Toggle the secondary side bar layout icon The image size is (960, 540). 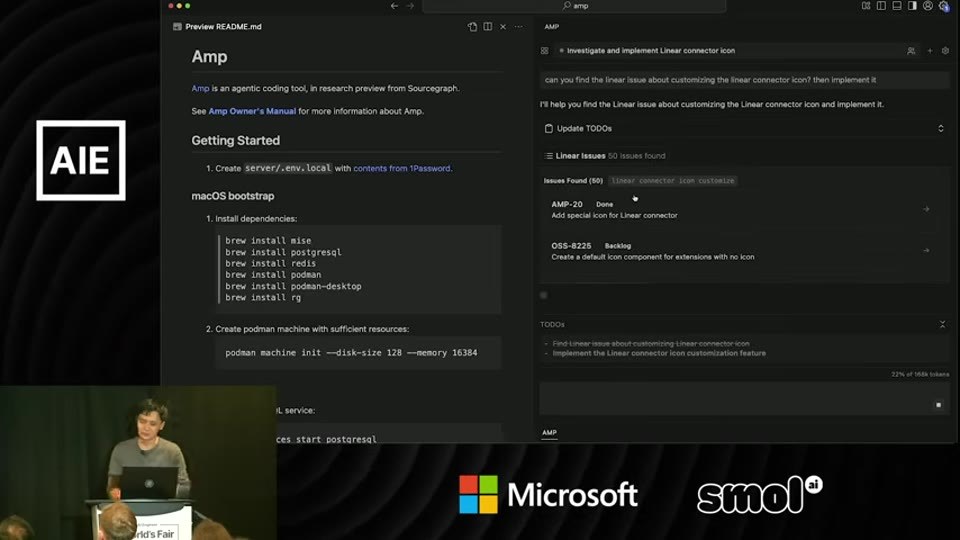pos(912,6)
